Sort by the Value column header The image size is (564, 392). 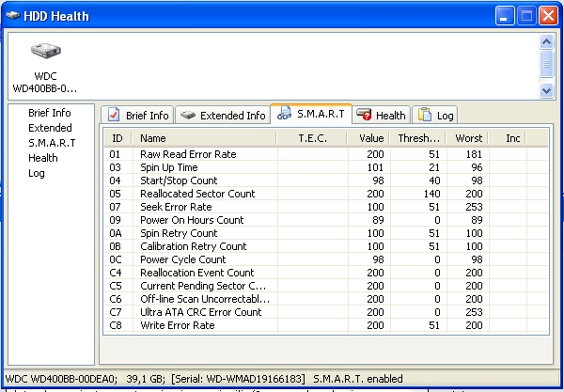(x=368, y=138)
